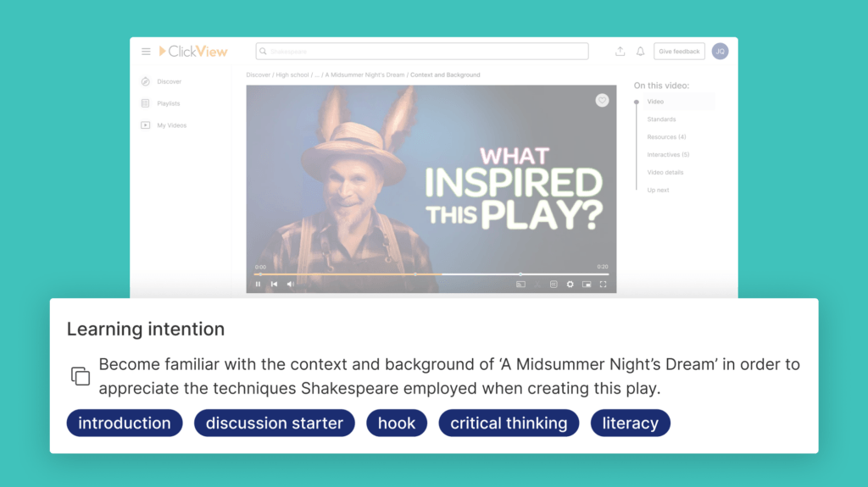The height and width of the screenshot is (487, 868).
Task: Open notifications bell icon
Action: point(641,52)
